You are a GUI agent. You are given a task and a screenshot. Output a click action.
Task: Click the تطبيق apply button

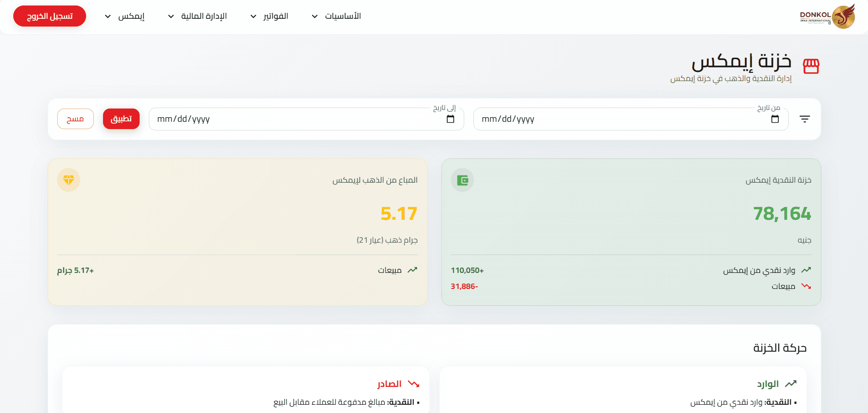click(121, 119)
